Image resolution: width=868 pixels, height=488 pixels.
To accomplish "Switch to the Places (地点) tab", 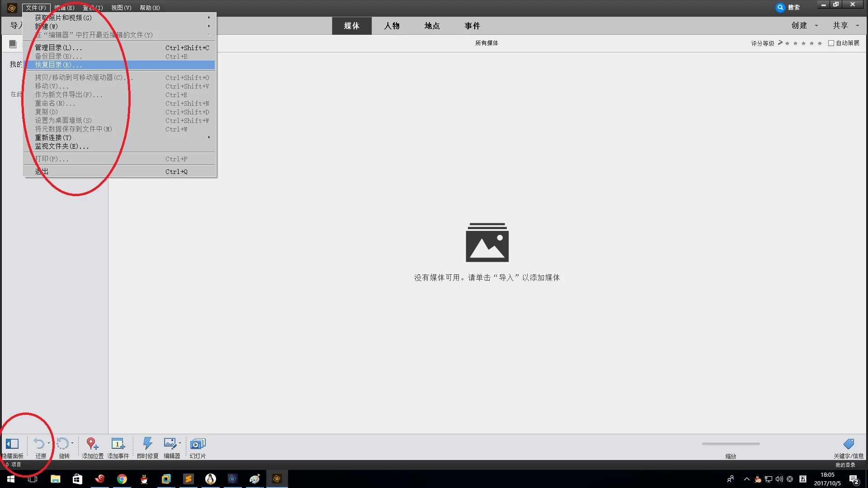I will point(432,26).
